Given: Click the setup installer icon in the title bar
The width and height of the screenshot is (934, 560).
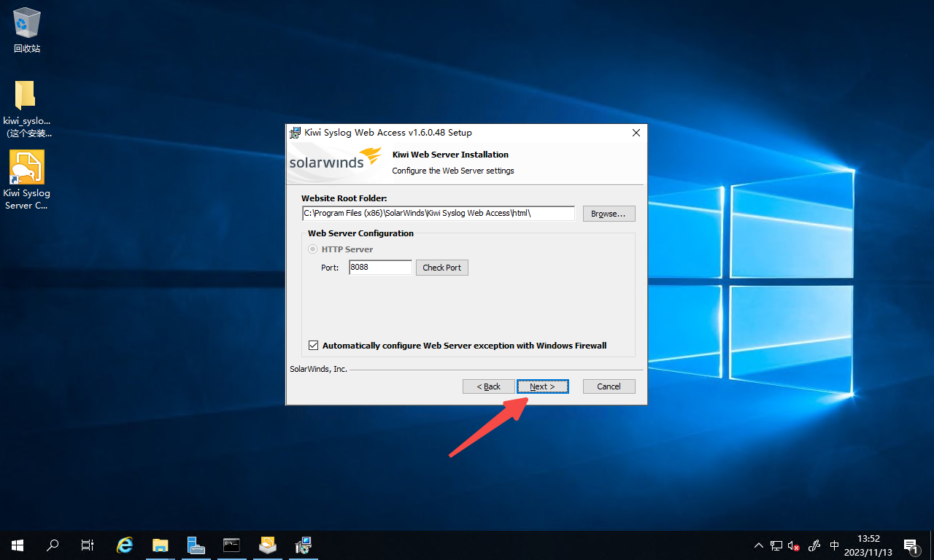Looking at the screenshot, I should coord(295,133).
